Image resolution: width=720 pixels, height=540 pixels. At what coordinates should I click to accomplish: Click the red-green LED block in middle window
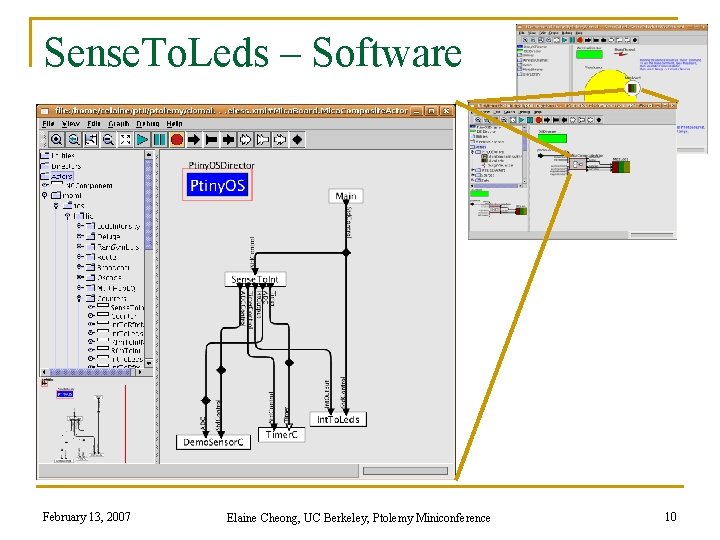tap(621, 166)
